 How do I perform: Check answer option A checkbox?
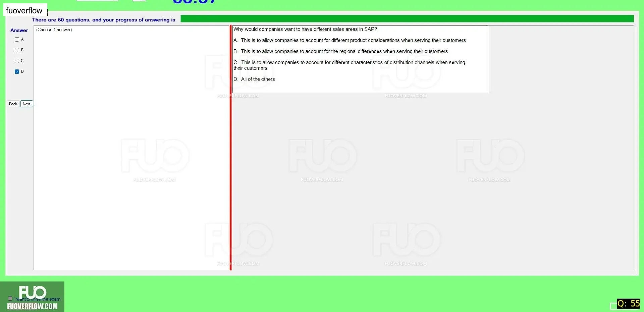tap(17, 40)
